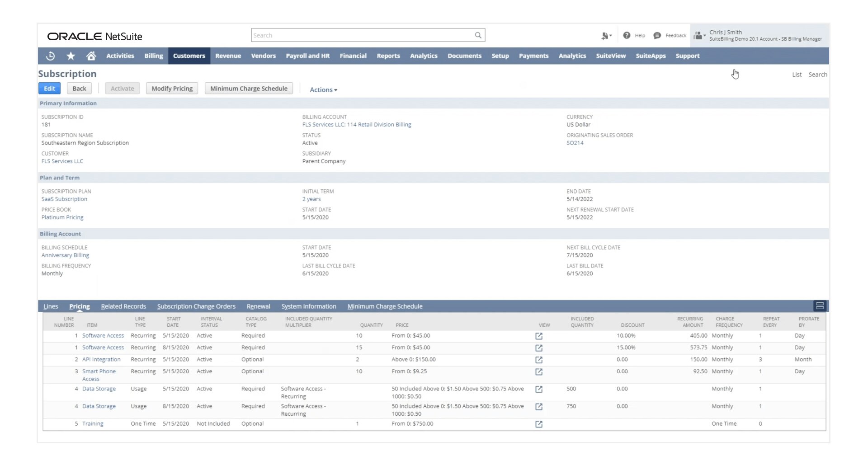Open the SO214 sales order link

point(575,143)
